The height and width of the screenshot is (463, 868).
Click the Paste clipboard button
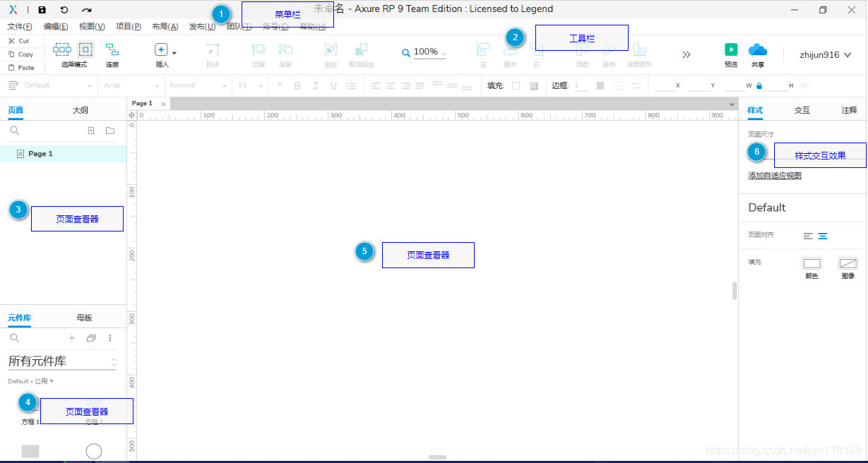pos(21,68)
